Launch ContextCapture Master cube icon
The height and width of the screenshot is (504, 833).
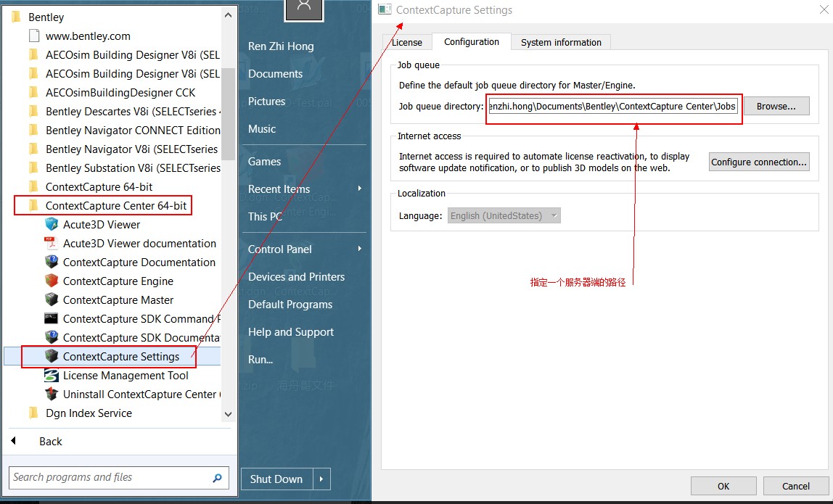(52, 299)
